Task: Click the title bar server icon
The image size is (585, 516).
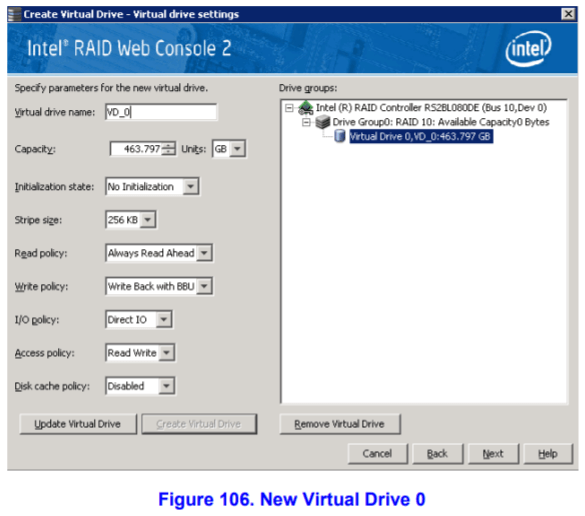Action: [x=15, y=14]
